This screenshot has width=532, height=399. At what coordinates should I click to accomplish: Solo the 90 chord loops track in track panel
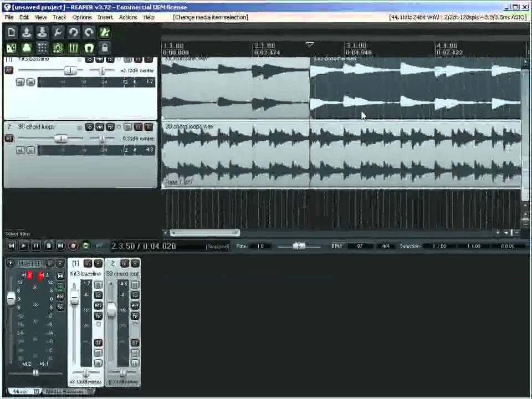click(149, 127)
